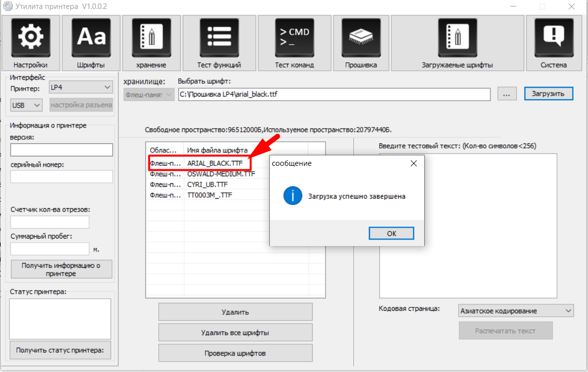Expand the USB interface dropdown
This screenshot has height=372, width=588.
27,105
